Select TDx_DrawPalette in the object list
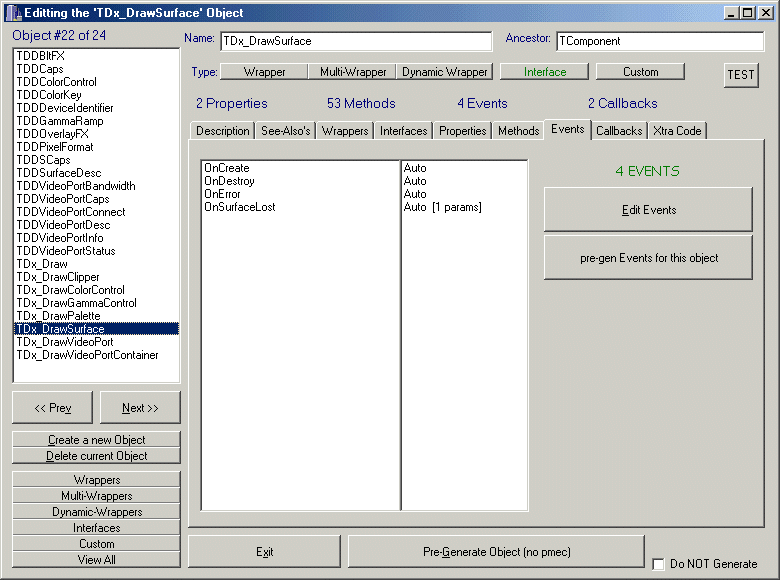The width and height of the screenshot is (780, 580). [x=58, y=316]
